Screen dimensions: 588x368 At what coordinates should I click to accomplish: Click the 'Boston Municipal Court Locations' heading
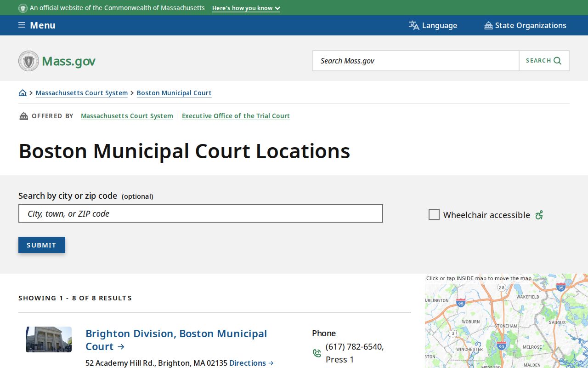(184, 151)
